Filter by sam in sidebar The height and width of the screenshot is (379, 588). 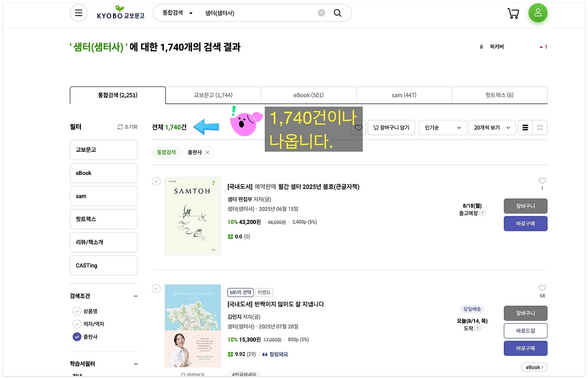pos(104,196)
